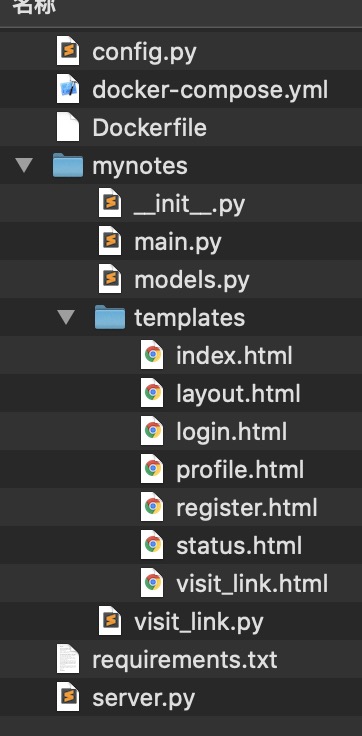Sort by the 名称 column header
Screen dimensions: 362x736
(x=34, y=7)
